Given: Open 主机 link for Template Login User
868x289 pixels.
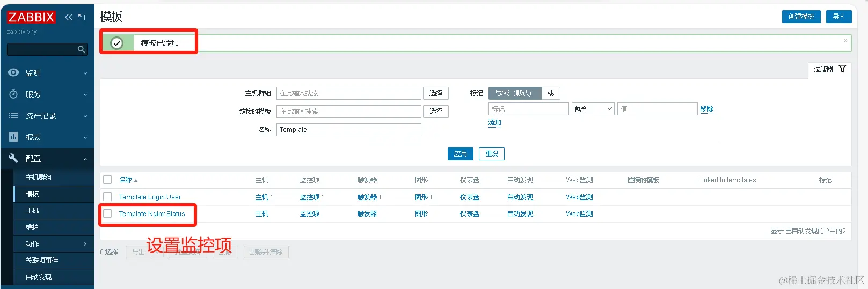Looking at the screenshot, I should click(262, 197).
